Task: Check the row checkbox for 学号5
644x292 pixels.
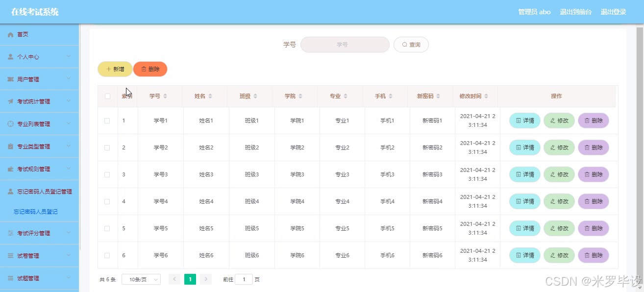Action: pyautogui.click(x=107, y=228)
